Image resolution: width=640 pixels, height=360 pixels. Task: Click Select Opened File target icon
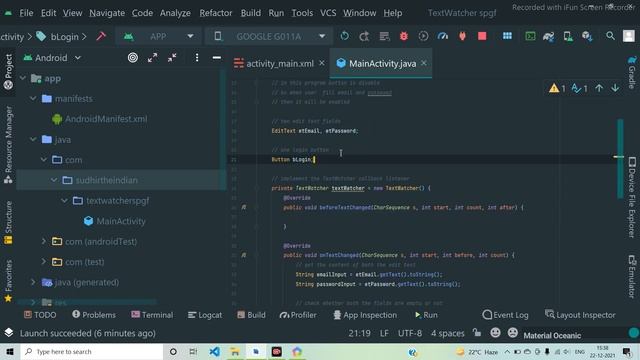click(x=133, y=58)
